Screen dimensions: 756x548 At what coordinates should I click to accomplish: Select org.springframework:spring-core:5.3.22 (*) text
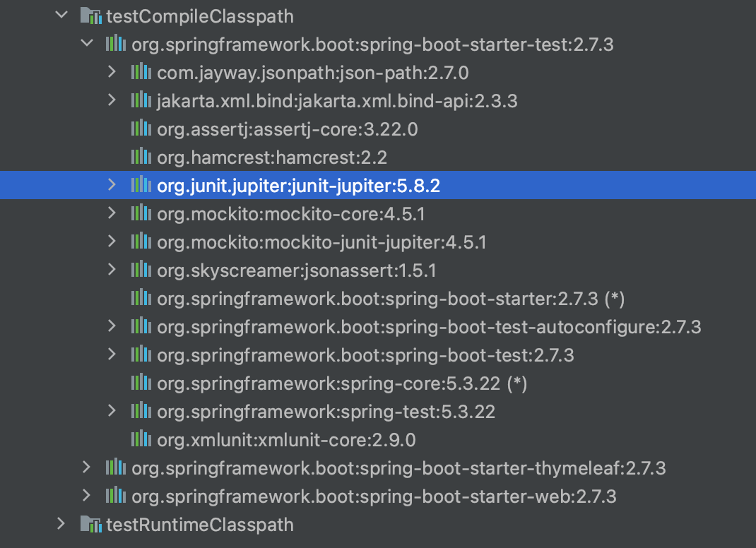tap(342, 383)
